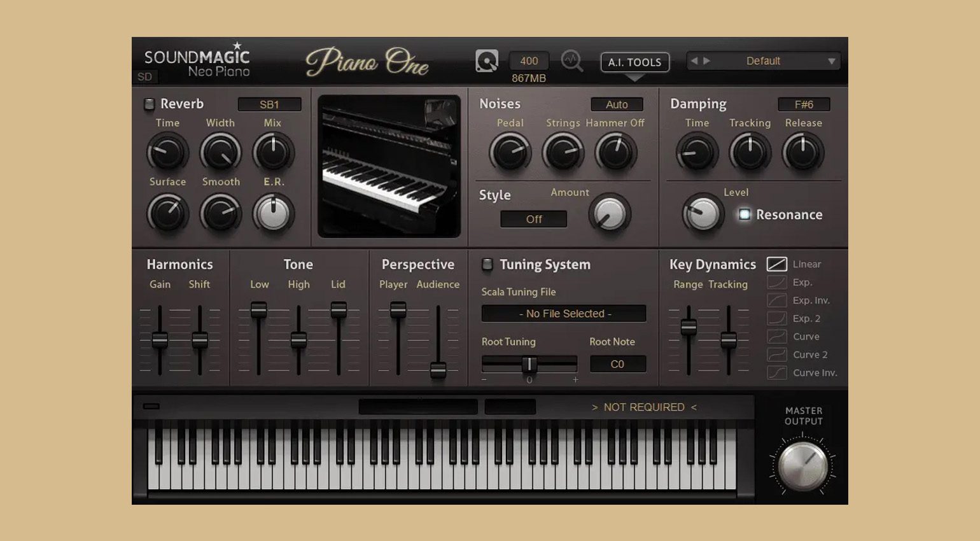Disable the Resonance toggle light
This screenshot has width=980, height=541.
tap(744, 214)
